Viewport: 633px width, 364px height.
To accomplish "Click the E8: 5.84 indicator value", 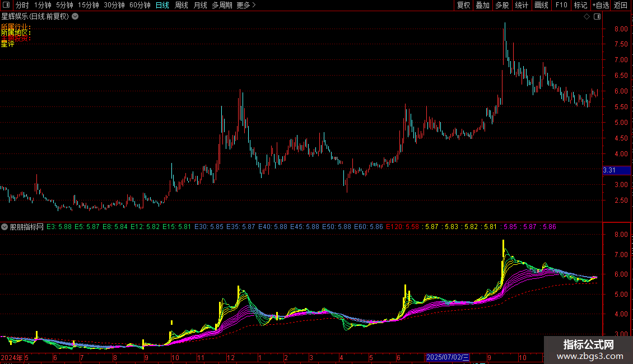I will tap(115, 227).
